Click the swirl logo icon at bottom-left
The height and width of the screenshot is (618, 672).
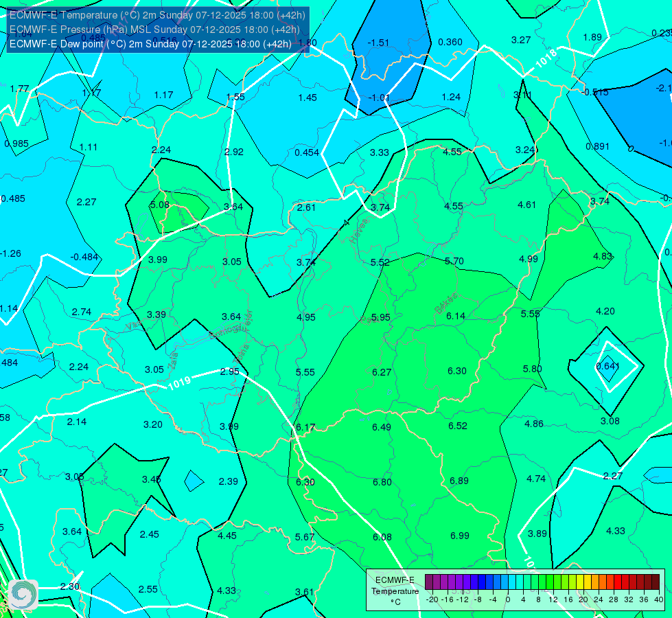[x=23, y=595]
